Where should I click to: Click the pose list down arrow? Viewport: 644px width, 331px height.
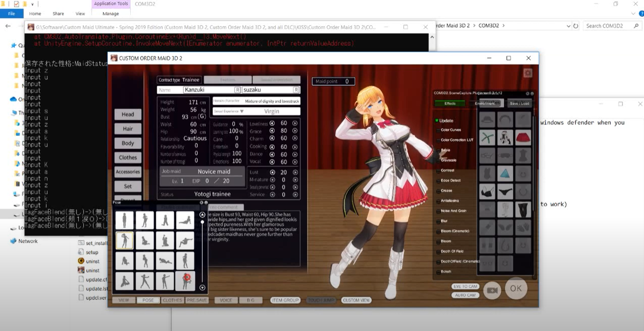(x=202, y=288)
